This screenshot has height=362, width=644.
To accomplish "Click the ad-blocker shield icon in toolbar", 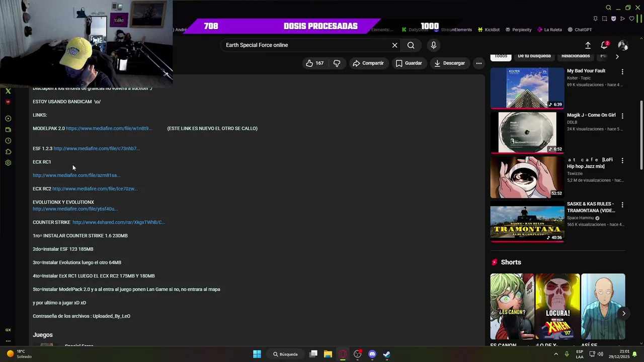I will tap(613, 19).
